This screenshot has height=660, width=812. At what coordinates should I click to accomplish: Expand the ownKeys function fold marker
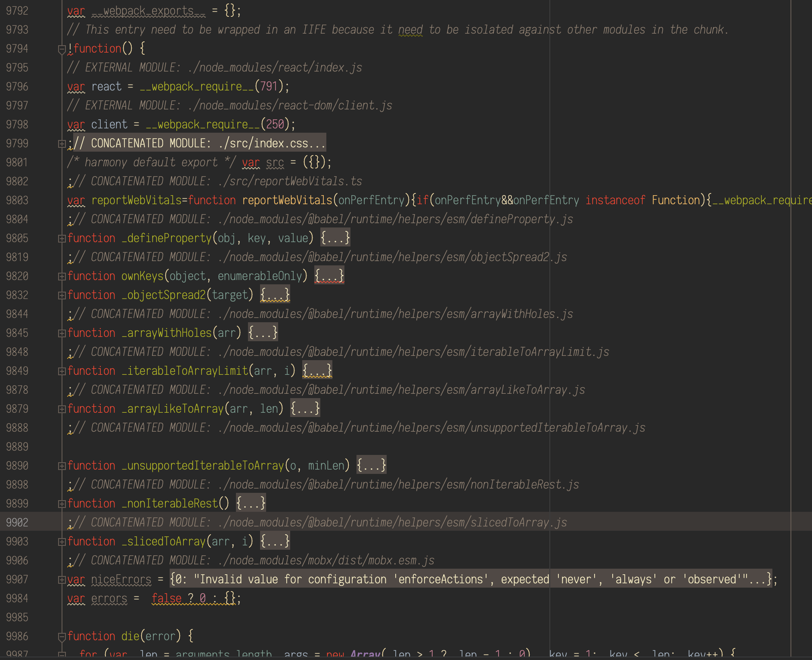click(62, 277)
